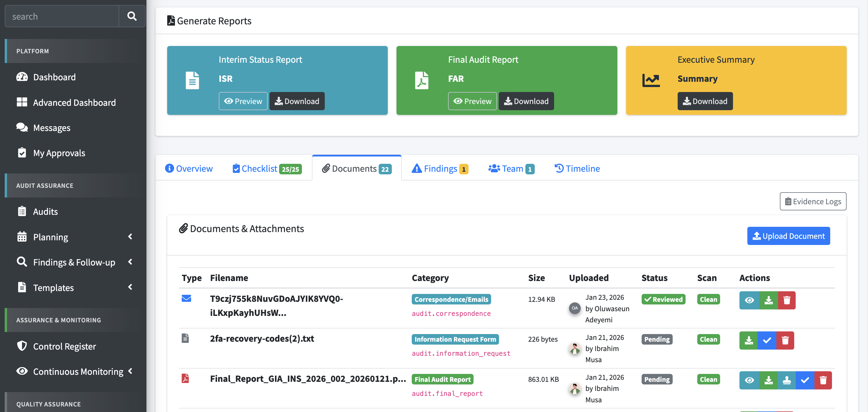Open the Control Register
The width and height of the screenshot is (868, 412).
(65, 346)
